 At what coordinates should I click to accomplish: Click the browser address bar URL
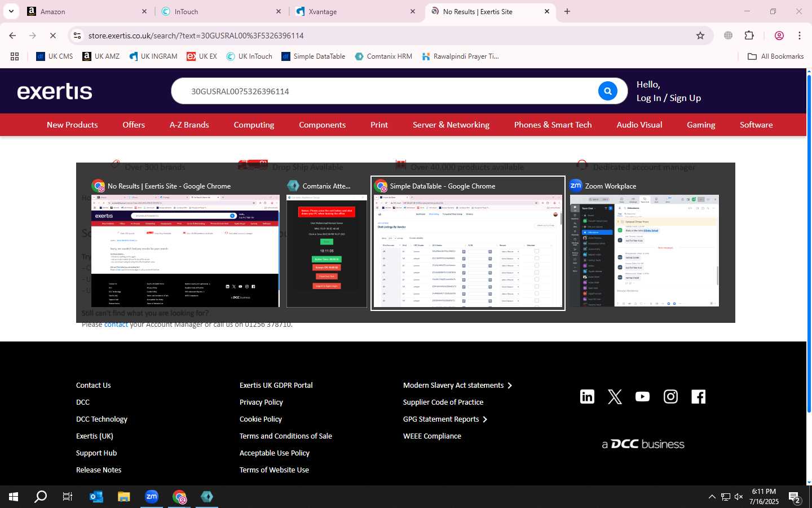click(196, 36)
